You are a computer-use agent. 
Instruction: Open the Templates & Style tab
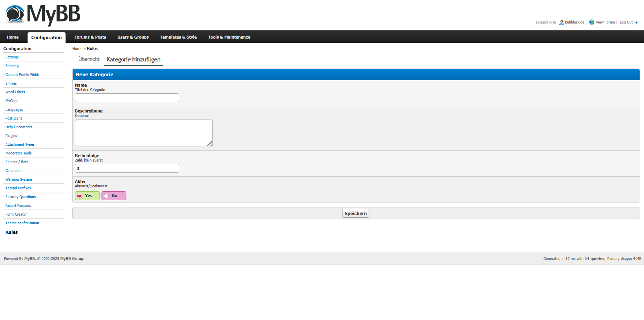point(178,37)
